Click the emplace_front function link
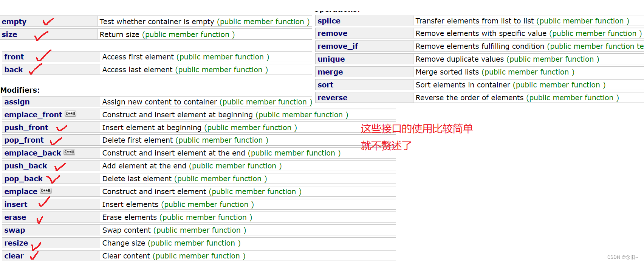644x263 pixels. click(33, 115)
